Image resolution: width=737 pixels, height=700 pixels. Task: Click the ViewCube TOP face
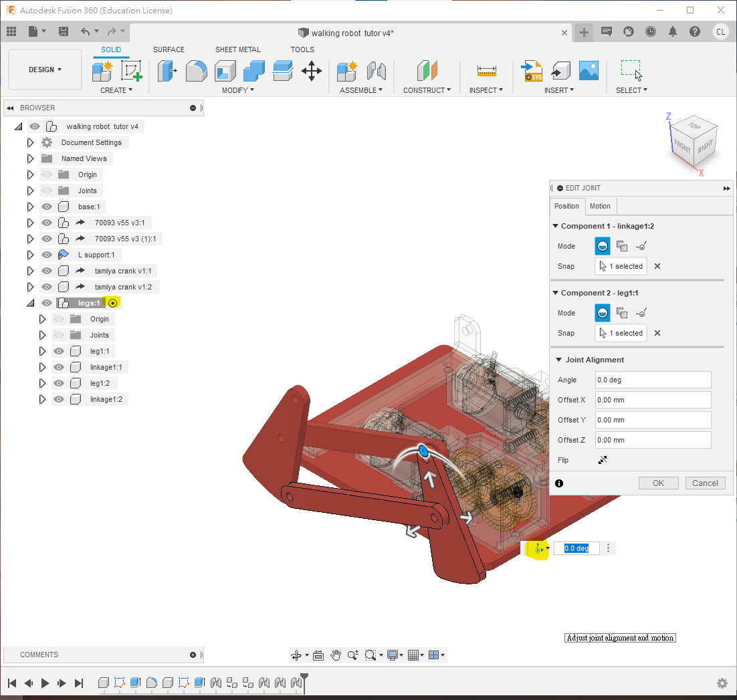[x=694, y=126]
